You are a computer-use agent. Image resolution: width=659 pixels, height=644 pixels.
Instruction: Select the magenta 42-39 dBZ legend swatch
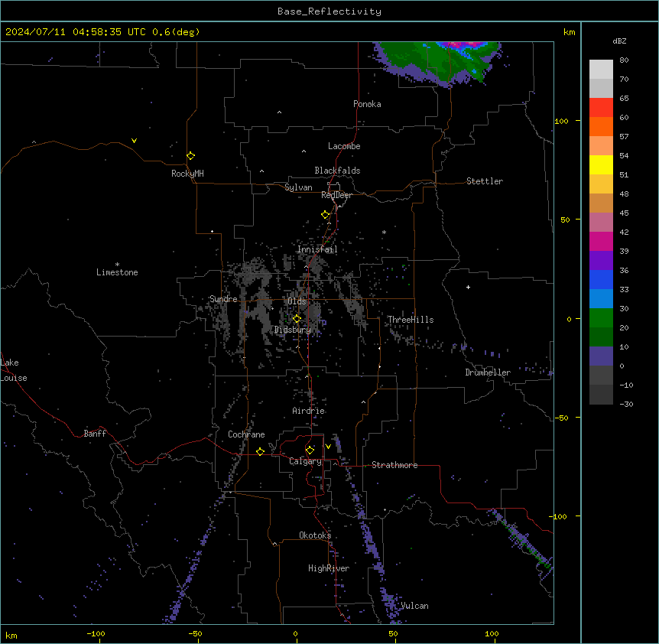click(601, 241)
